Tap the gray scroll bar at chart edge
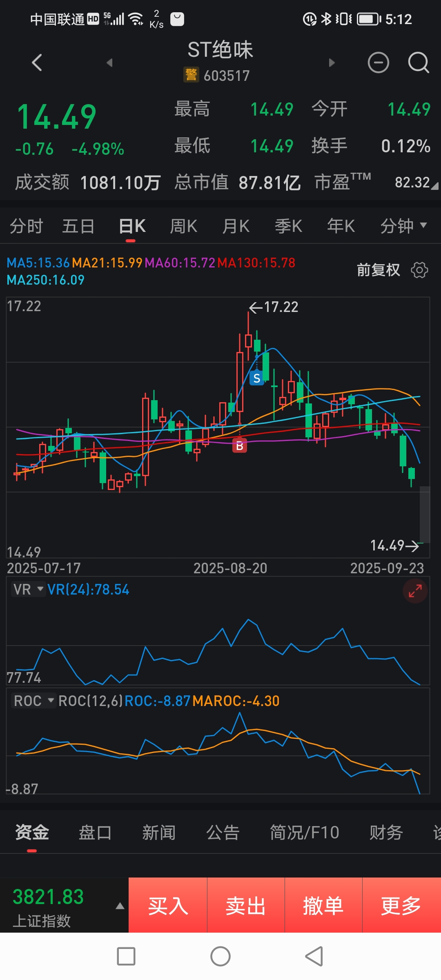Viewport: 441px width, 980px height. coord(425,514)
